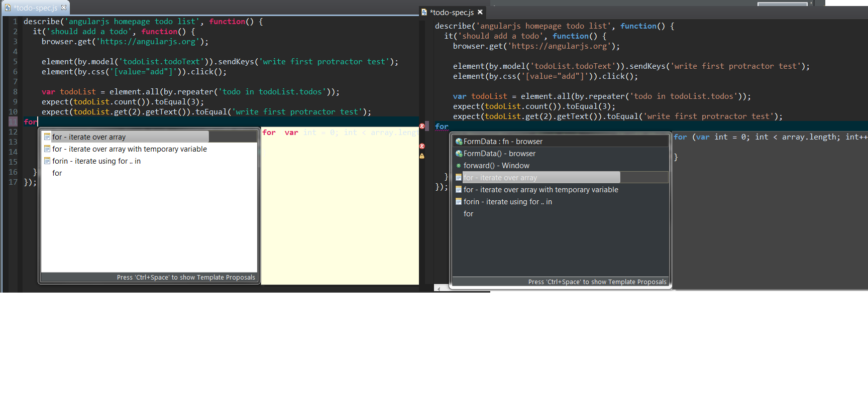
Task: Click file icon on left todo-spec.js tab
Action: pos(8,8)
